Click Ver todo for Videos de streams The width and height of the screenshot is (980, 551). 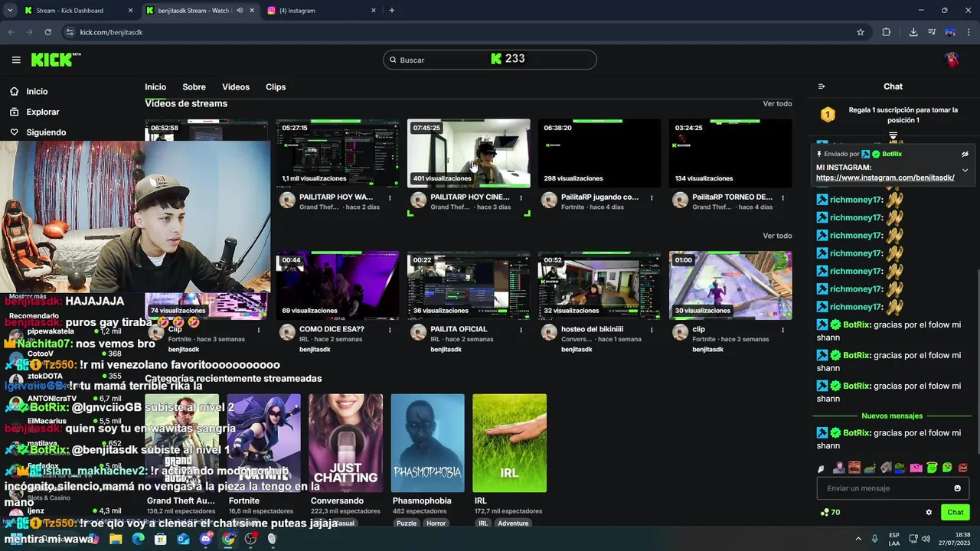click(777, 103)
